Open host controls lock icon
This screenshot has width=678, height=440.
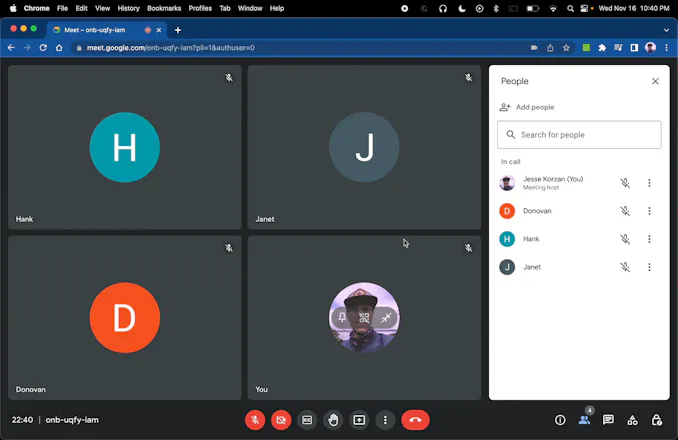pos(656,420)
